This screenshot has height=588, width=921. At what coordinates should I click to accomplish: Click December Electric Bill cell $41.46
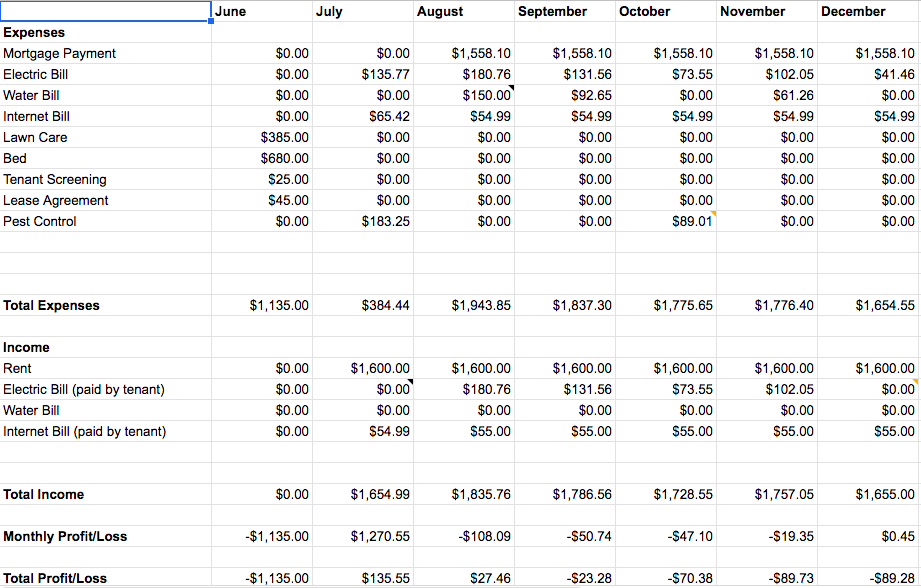coord(869,75)
